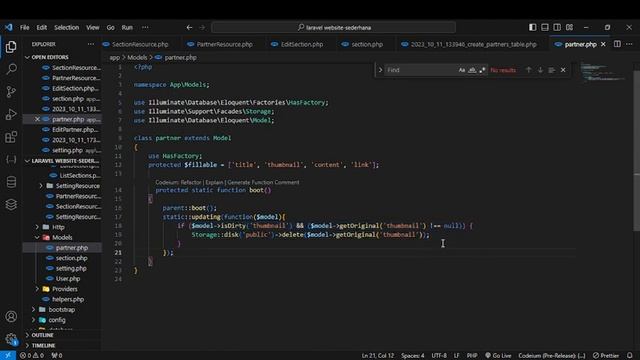Open the View menu
This screenshot has width=640, height=360.
93,27
